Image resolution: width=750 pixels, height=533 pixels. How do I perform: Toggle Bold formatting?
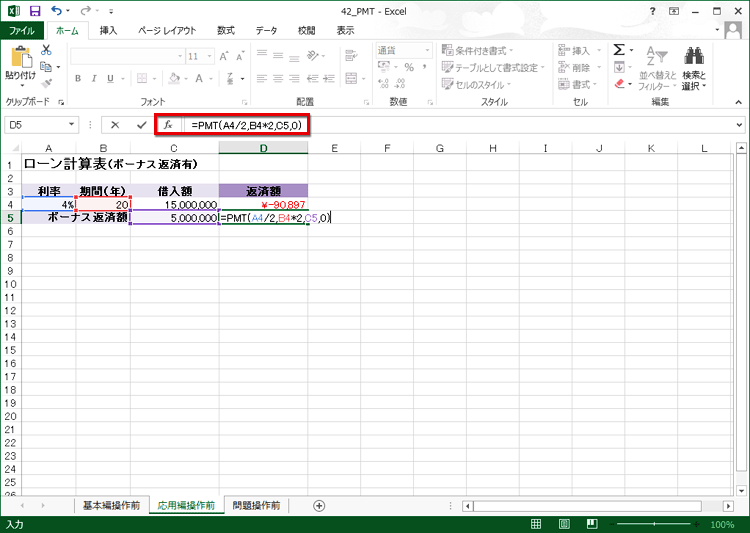click(x=77, y=78)
